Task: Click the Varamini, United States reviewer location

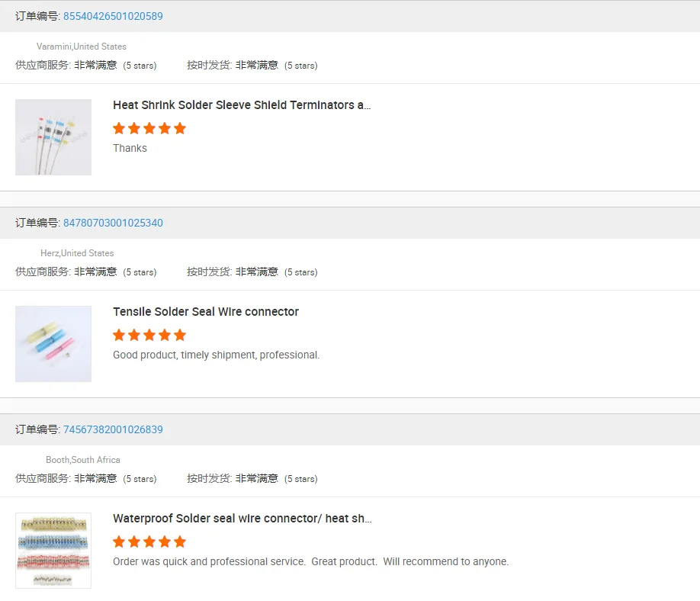Action: pos(82,47)
